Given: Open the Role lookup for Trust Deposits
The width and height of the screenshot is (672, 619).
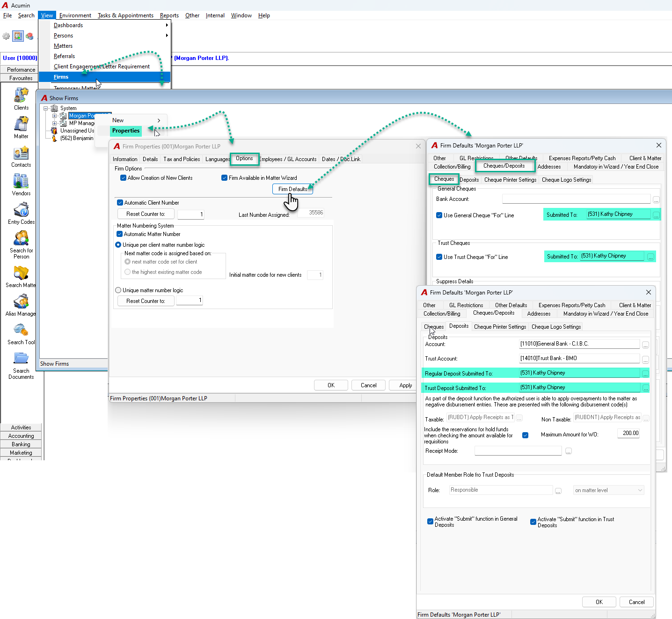Looking at the screenshot, I should (558, 491).
